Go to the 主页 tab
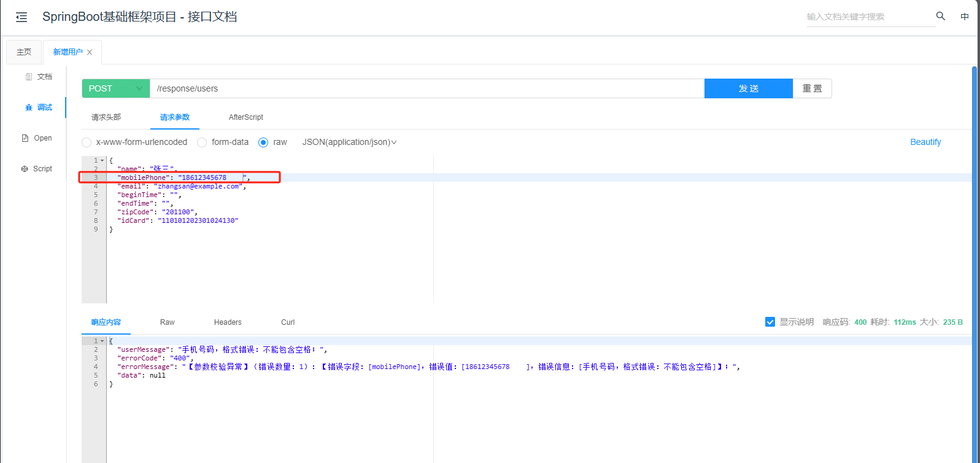 pyautogui.click(x=24, y=52)
